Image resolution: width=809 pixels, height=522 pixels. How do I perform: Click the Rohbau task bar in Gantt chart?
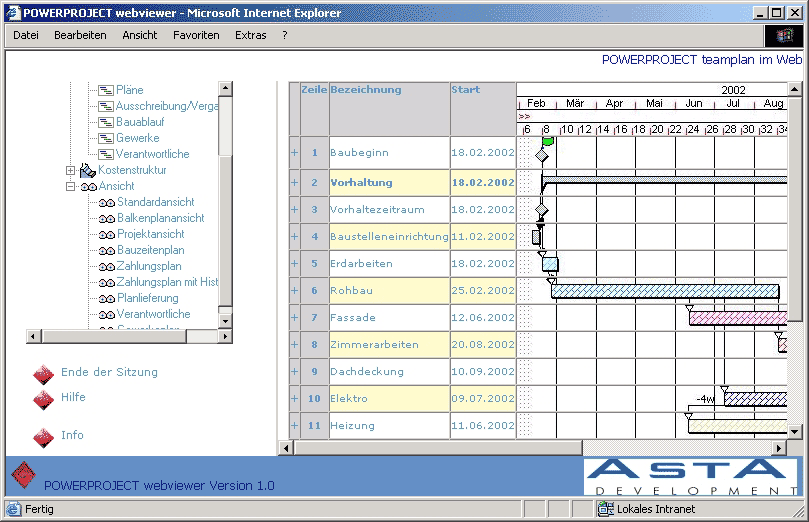tap(665, 291)
